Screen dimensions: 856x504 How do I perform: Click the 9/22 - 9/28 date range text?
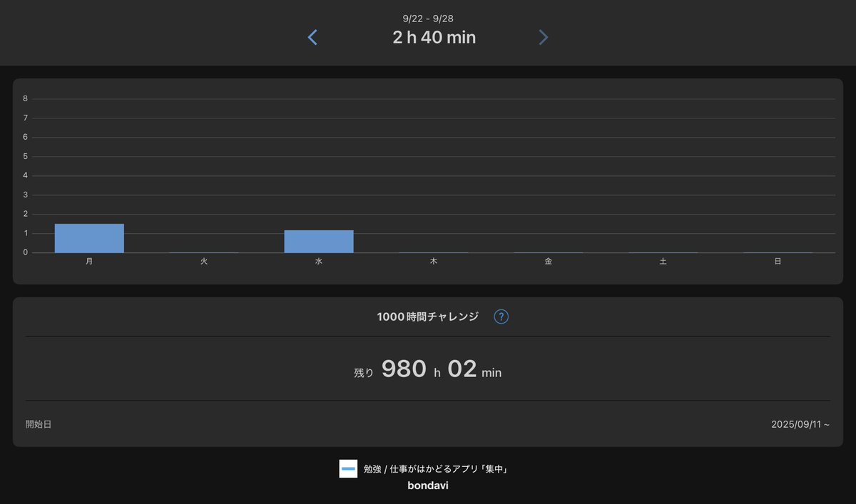tap(428, 19)
